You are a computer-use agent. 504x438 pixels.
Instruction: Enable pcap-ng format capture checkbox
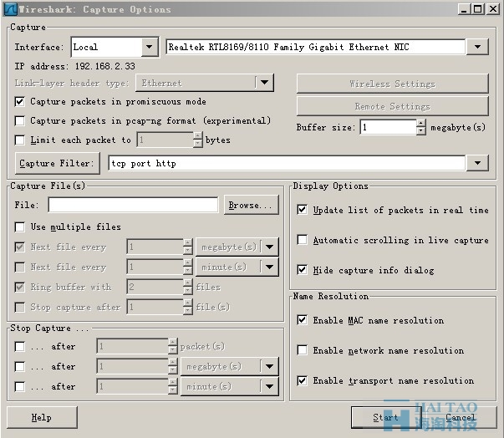pos(19,121)
